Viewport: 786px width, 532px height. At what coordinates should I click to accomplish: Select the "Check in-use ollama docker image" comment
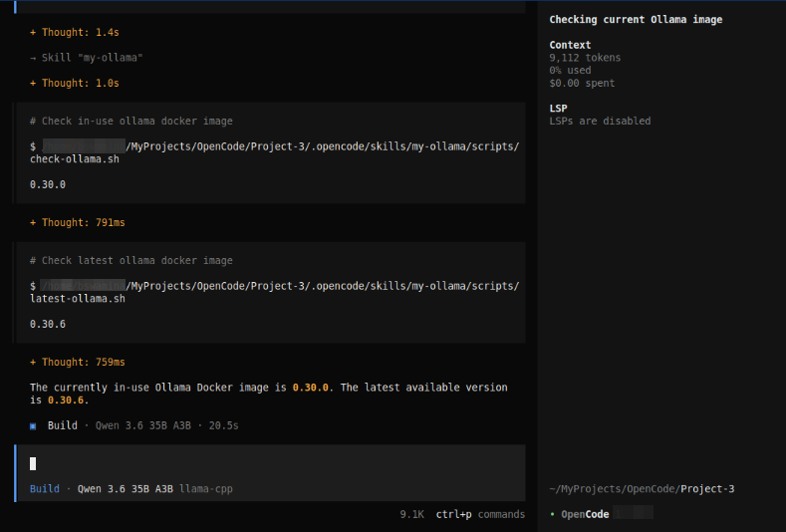coord(131,121)
